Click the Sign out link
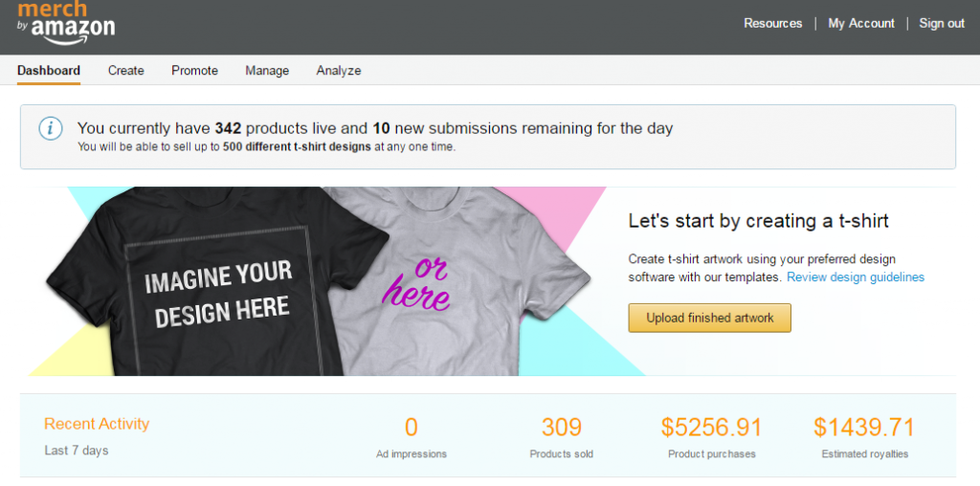 coord(942,23)
